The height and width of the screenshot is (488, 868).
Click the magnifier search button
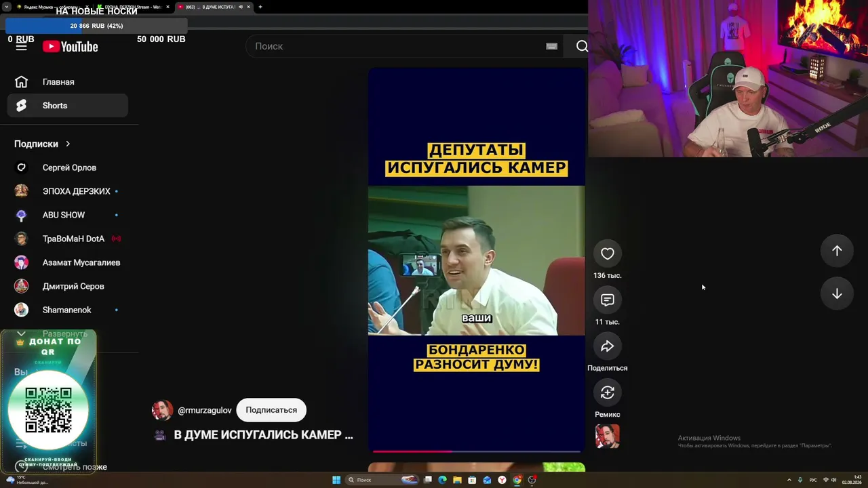pos(582,46)
